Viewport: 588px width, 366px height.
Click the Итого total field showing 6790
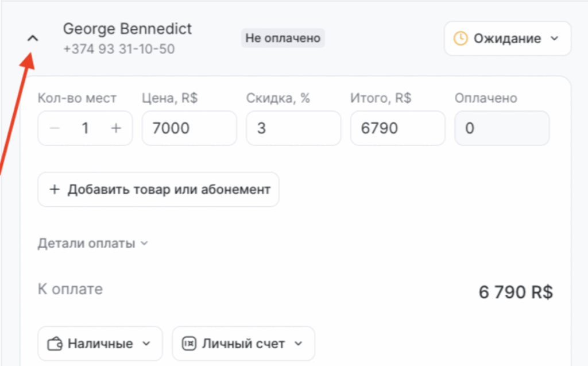click(397, 128)
